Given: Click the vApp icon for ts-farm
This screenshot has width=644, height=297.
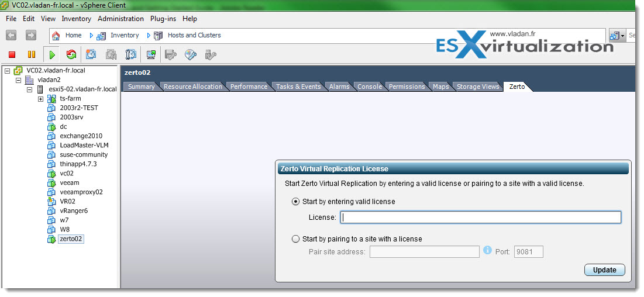Looking at the screenshot, I should point(51,99).
